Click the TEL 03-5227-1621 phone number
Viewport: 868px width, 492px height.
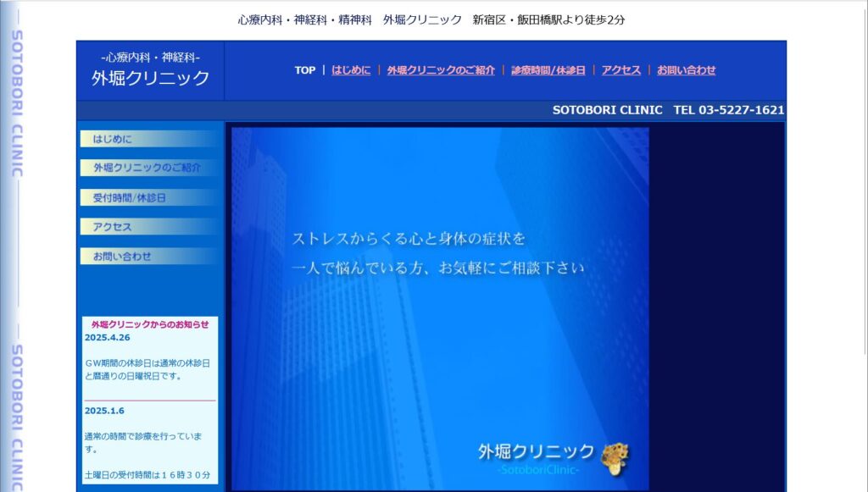pyautogui.click(x=728, y=110)
